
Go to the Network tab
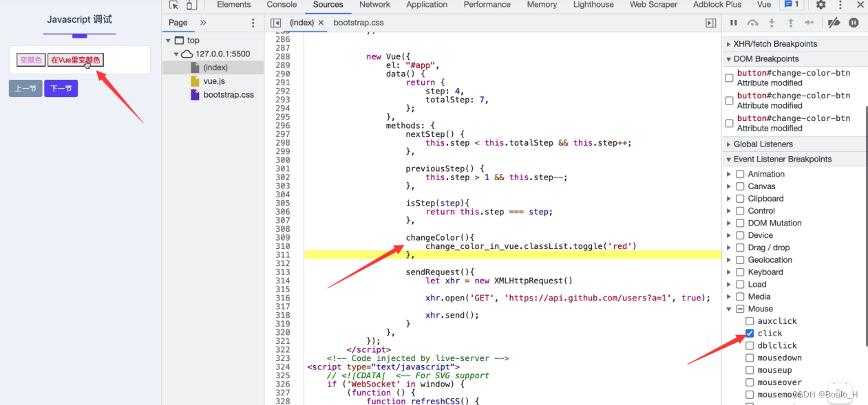(374, 4)
